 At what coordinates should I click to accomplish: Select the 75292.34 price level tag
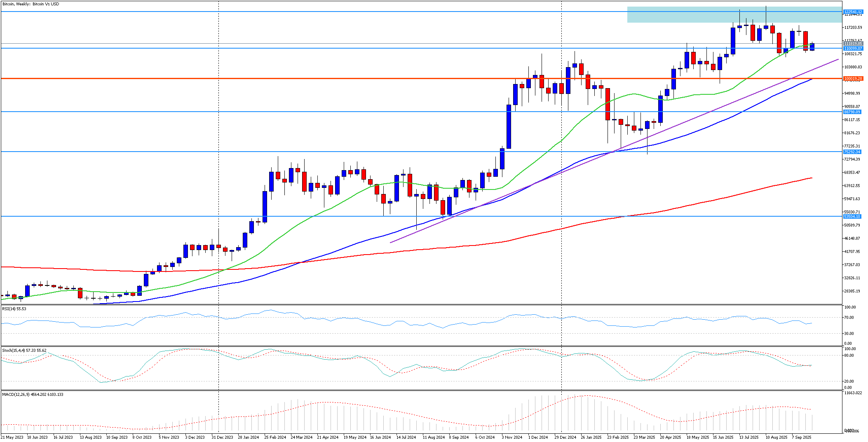pyautogui.click(x=852, y=152)
